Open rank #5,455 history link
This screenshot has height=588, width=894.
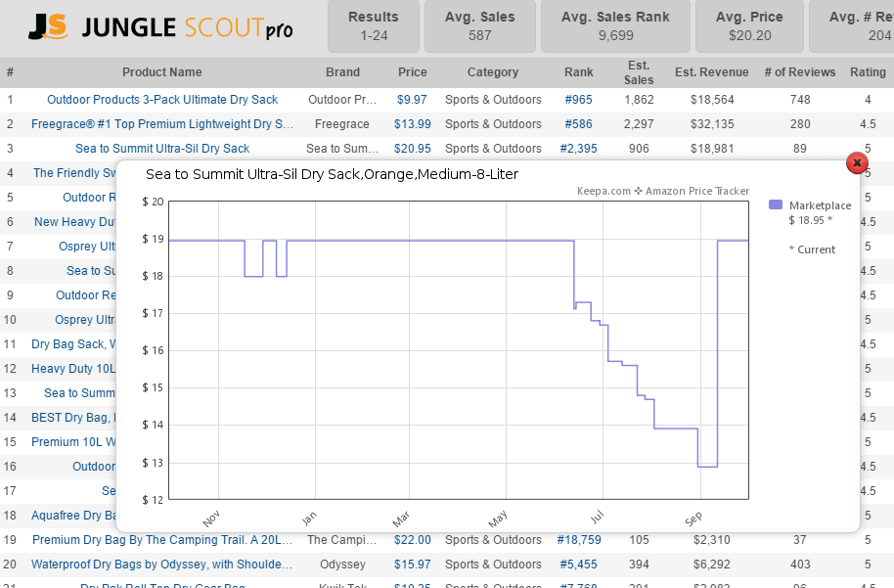[579, 565]
